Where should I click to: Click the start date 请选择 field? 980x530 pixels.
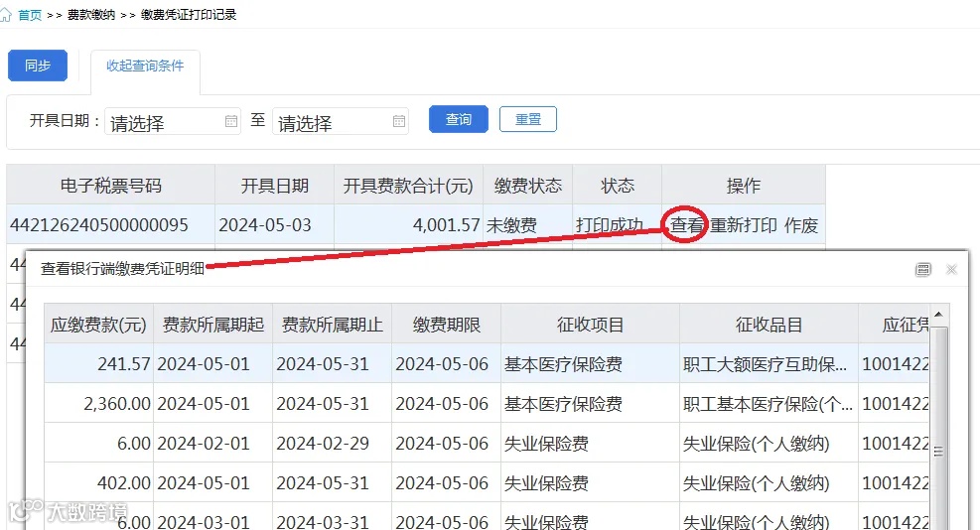[x=173, y=121]
